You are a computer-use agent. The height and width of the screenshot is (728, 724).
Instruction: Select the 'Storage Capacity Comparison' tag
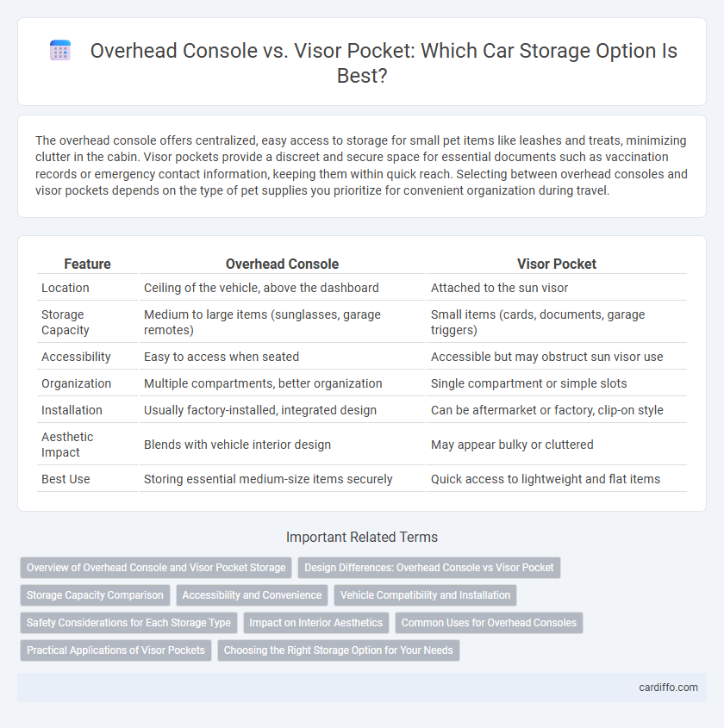95,594
